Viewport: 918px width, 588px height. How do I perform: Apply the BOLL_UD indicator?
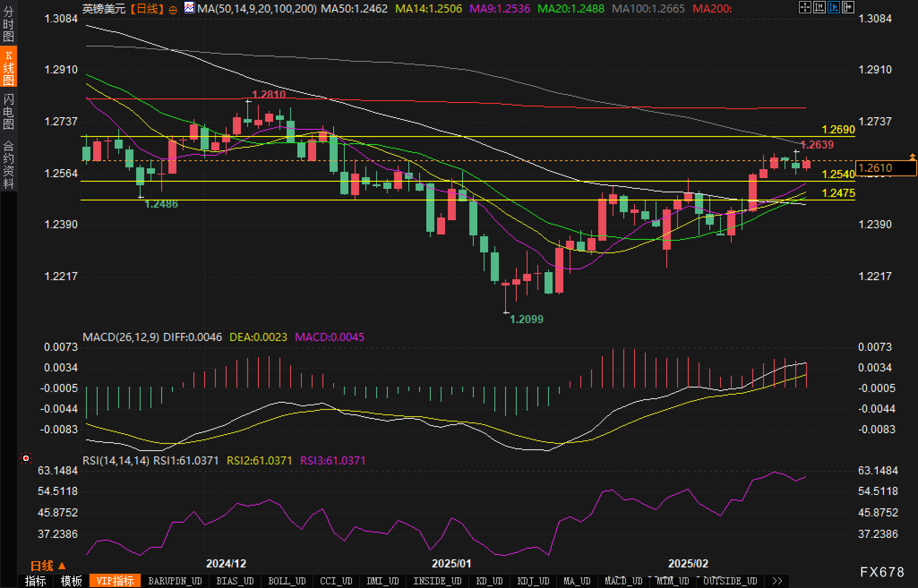[287, 581]
